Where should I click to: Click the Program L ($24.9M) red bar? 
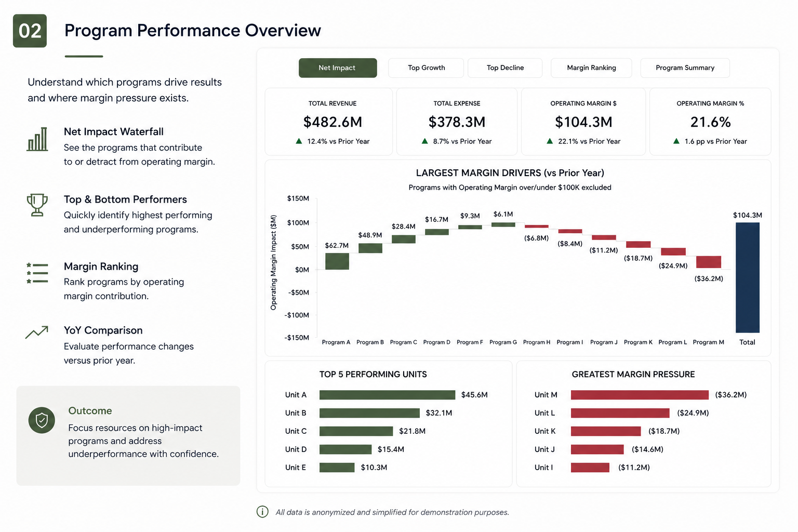tap(673, 251)
